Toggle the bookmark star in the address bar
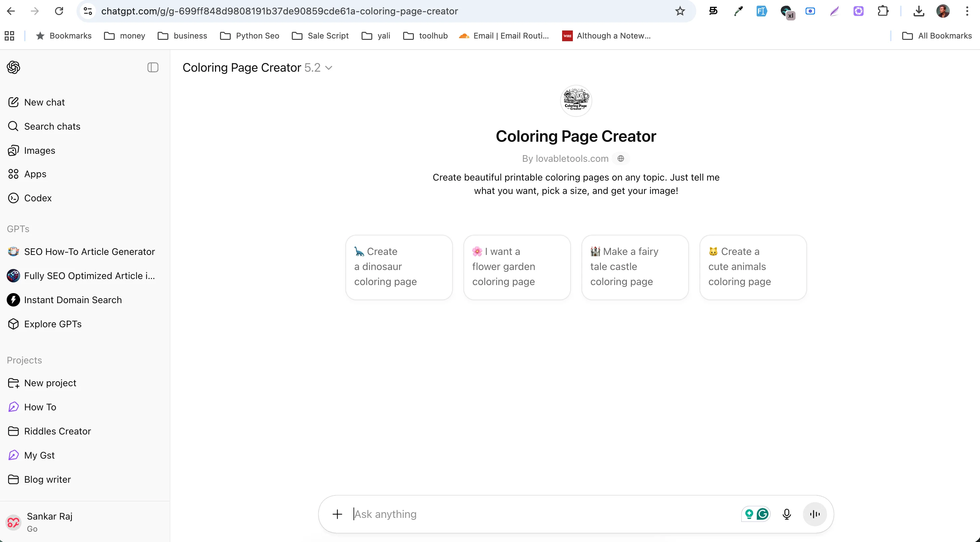Image resolution: width=980 pixels, height=542 pixels. pyautogui.click(x=680, y=11)
